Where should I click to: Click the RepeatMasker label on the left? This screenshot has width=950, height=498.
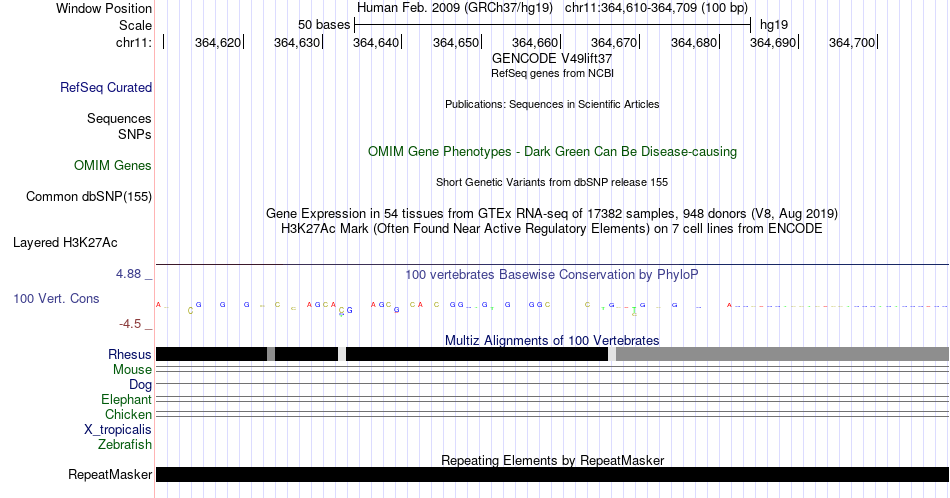[110, 474]
